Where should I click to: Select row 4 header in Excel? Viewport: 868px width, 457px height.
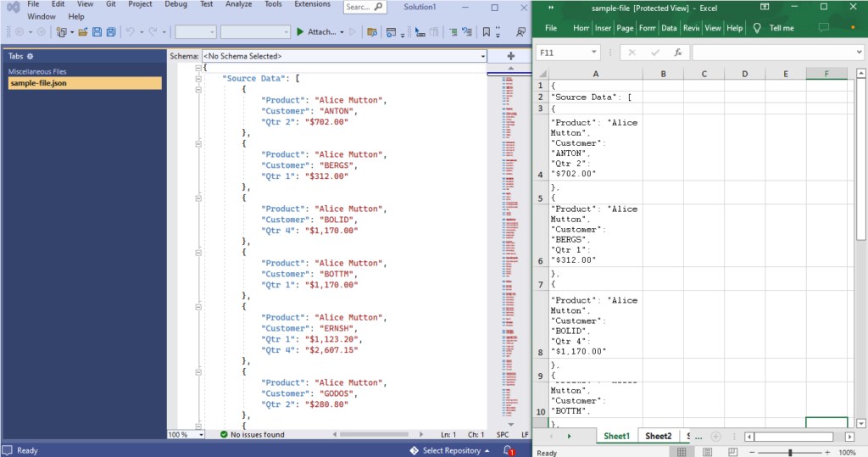point(540,147)
